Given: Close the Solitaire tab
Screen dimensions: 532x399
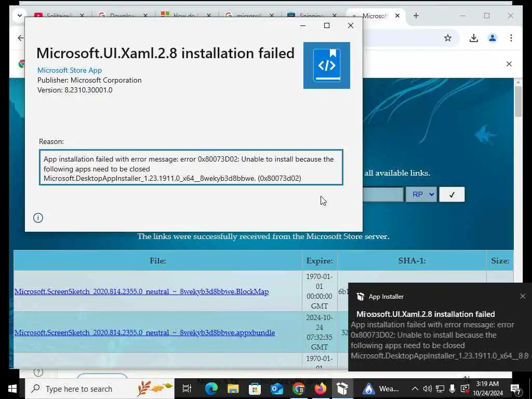Looking at the screenshot, I should click(82, 16).
